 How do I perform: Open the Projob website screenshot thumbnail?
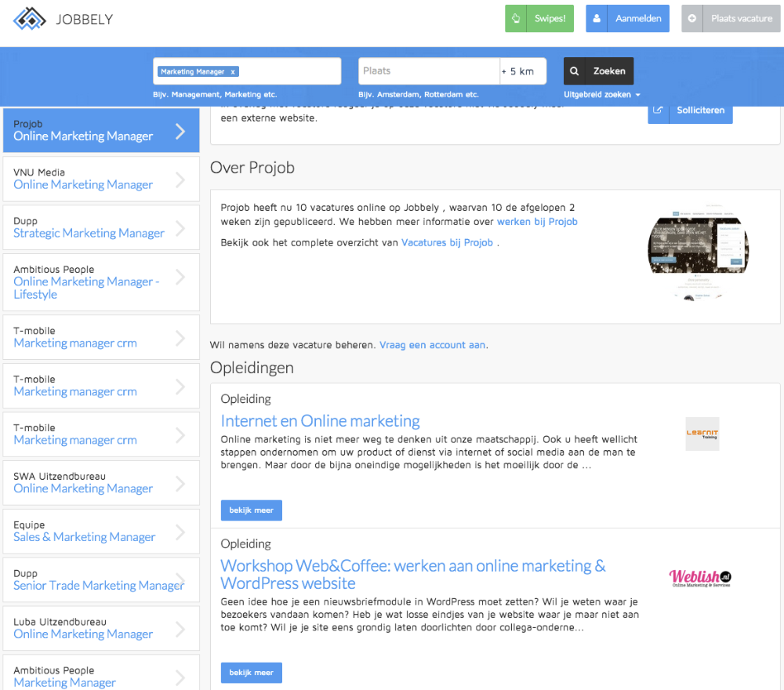click(699, 252)
